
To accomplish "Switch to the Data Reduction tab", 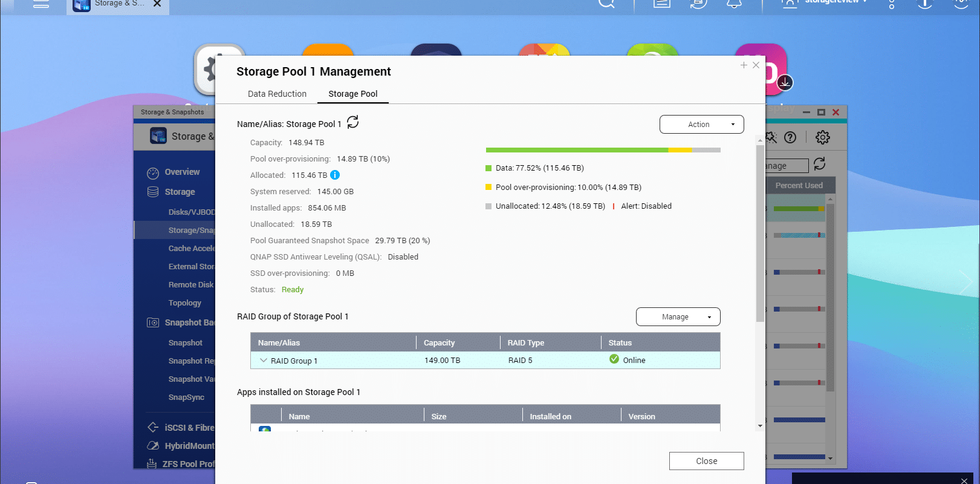I will (x=277, y=94).
